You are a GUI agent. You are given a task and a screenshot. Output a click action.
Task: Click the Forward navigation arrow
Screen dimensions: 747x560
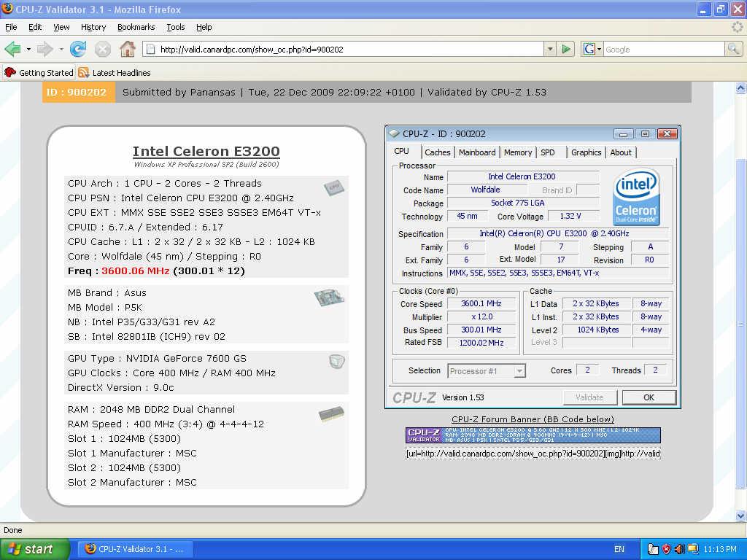pyautogui.click(x=45, y=49)
